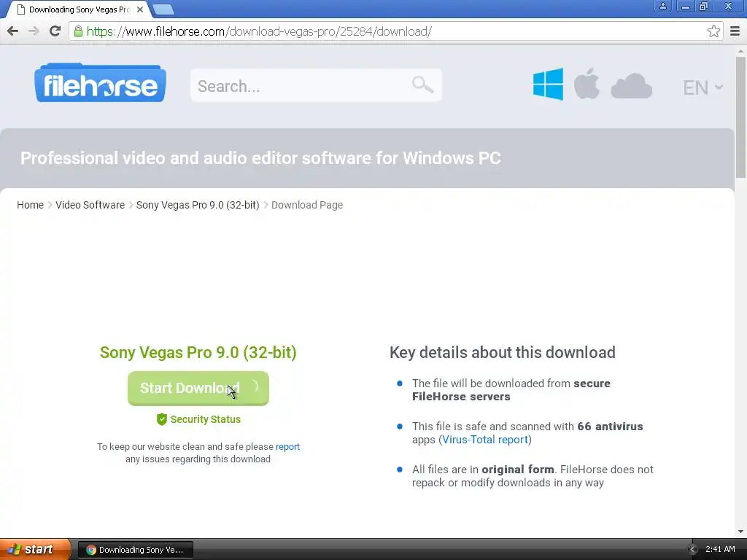Click the report link

tap(287, 447)
